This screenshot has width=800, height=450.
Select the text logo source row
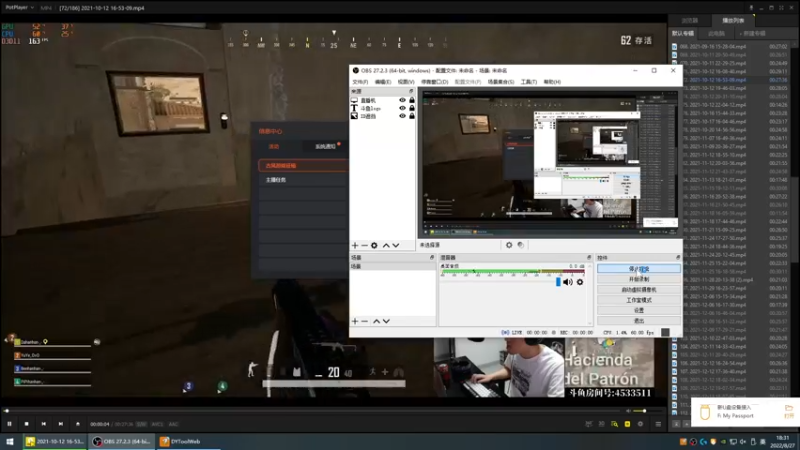pos(383,108)
